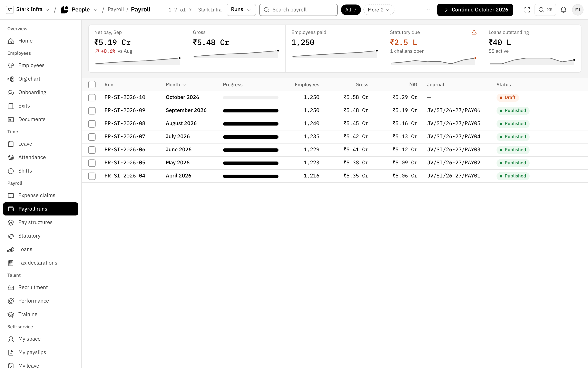Click the Loans hand-coin icon
This screenshot has width=588, height=368.
coord(11,249)
